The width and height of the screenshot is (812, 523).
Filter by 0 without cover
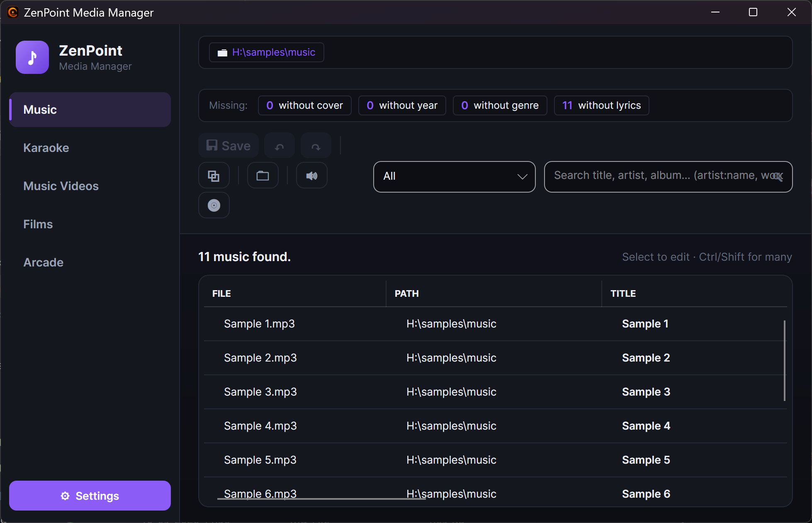[305, 105]
